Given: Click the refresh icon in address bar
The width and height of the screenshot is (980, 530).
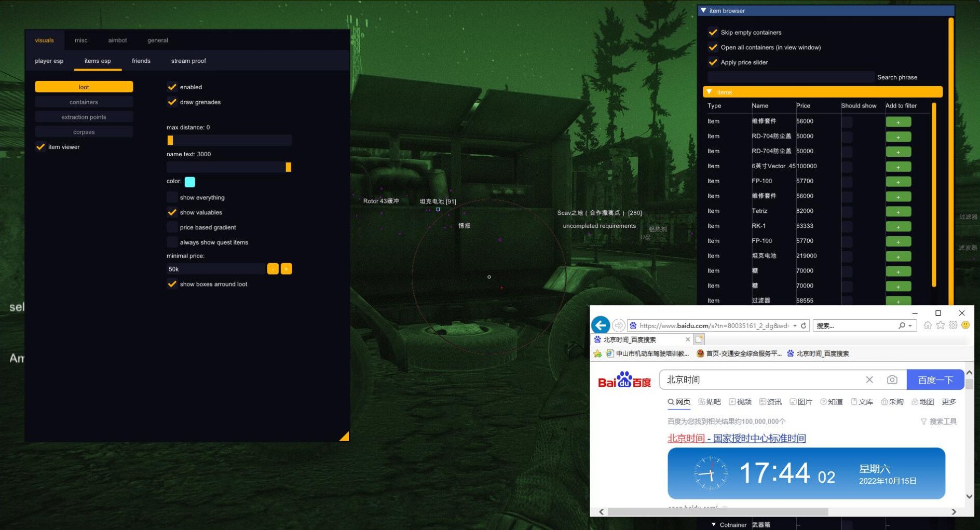Looking at the screenshot, I should click(x=804, y=325).
